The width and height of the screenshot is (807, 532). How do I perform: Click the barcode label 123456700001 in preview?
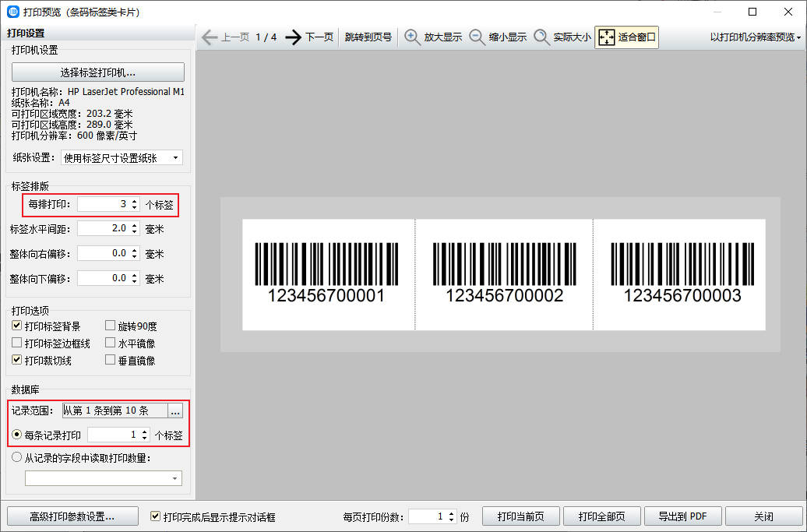pos(328,274)
